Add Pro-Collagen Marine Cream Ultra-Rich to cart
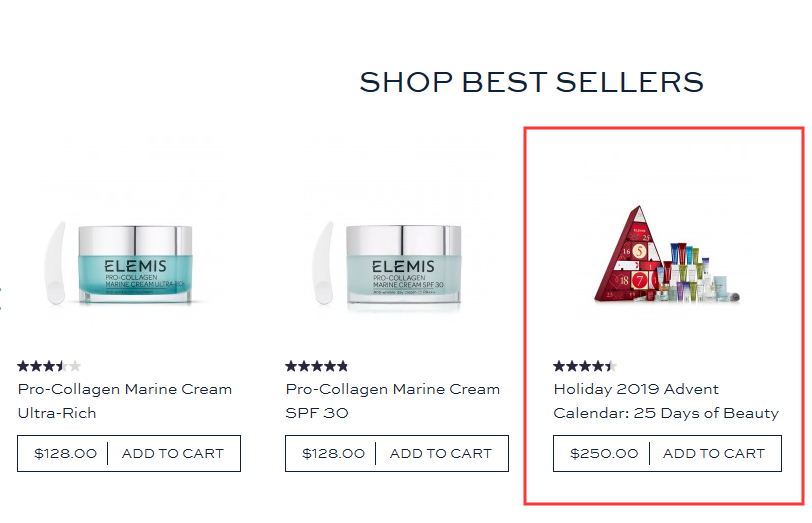Image resolution: width=812 pixels, height=523 pixels. click(x=173, y=453)
